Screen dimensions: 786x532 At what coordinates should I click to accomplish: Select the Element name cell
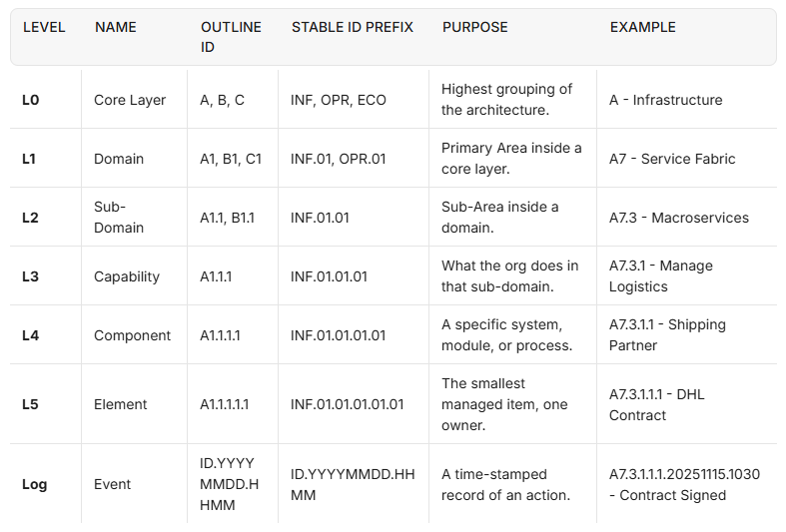click(x=121, y=404)
